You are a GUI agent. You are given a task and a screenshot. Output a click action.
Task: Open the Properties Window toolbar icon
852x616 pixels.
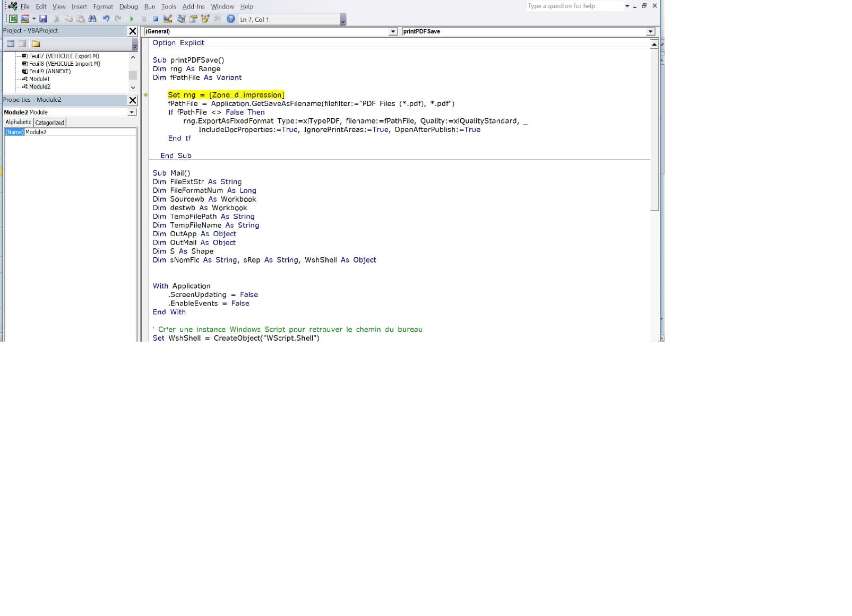click(193, 19)
